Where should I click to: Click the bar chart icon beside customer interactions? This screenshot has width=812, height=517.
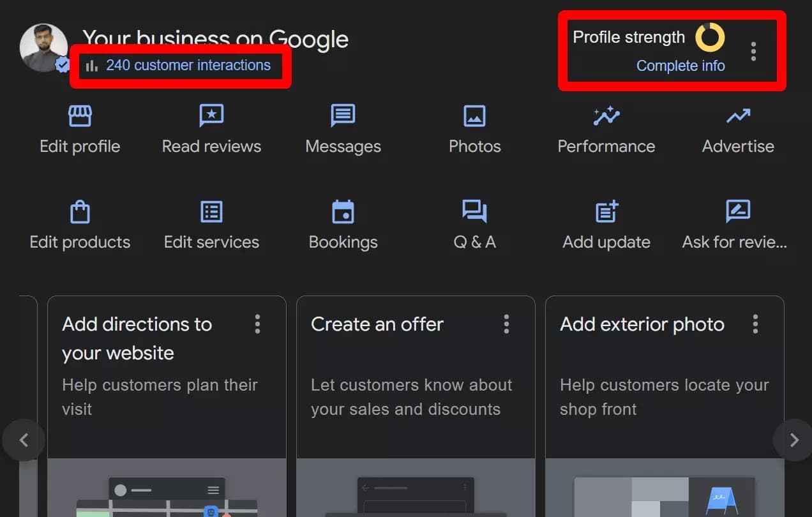coord(92,65)
